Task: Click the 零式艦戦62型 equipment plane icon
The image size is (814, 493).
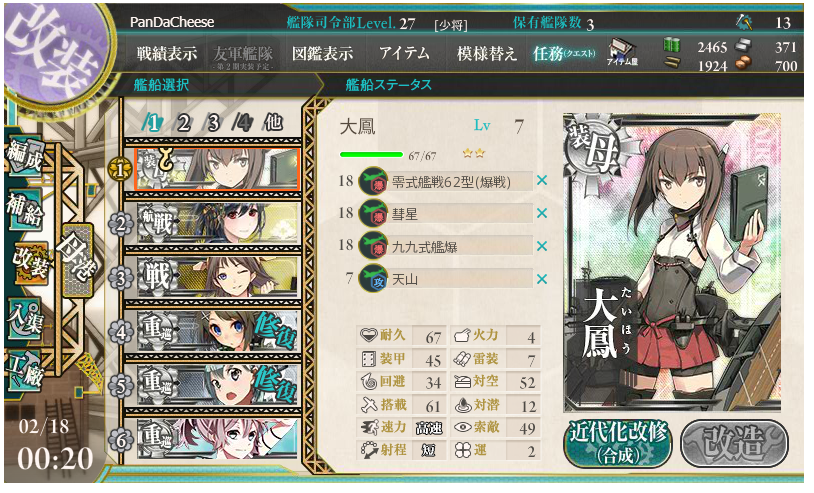Action: click(373, 181)
